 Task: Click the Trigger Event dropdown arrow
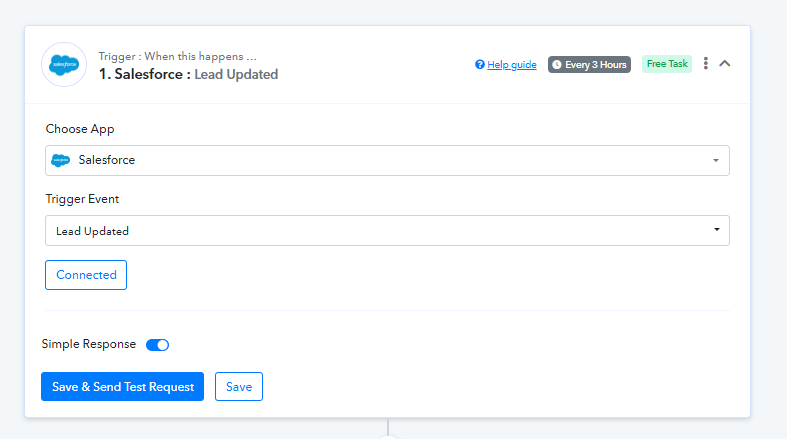(717, 230)
